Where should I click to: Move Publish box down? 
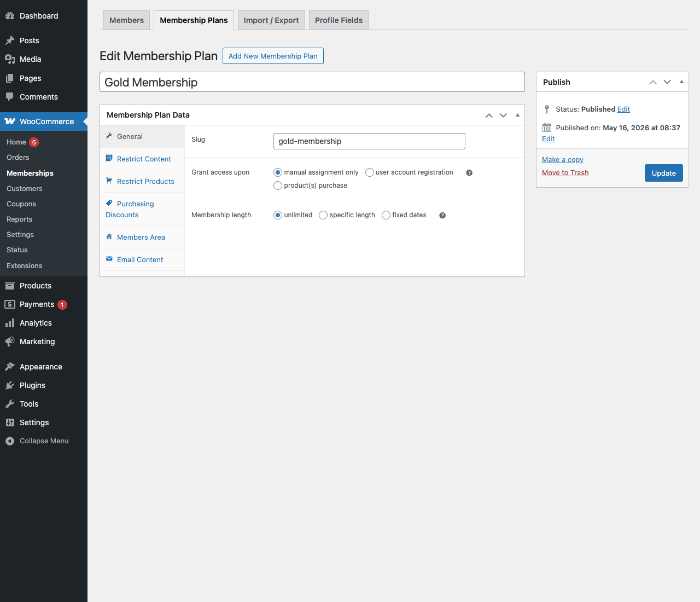(667, 82)
